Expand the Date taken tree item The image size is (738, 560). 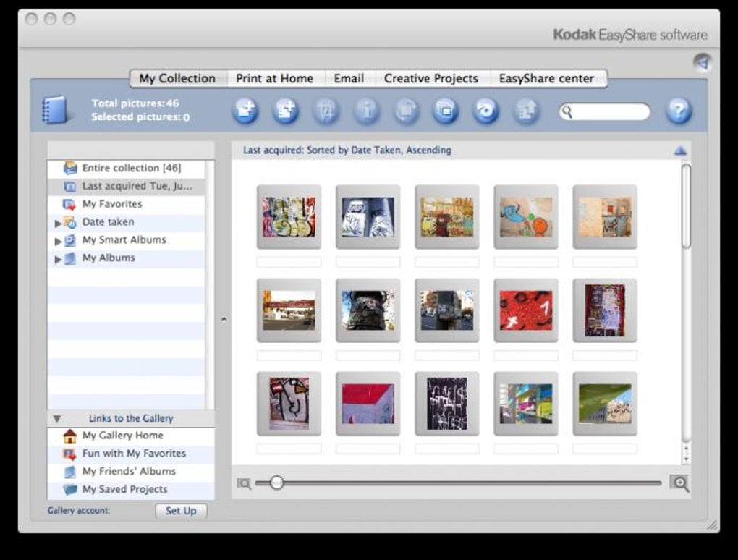(x=58, y=223)
